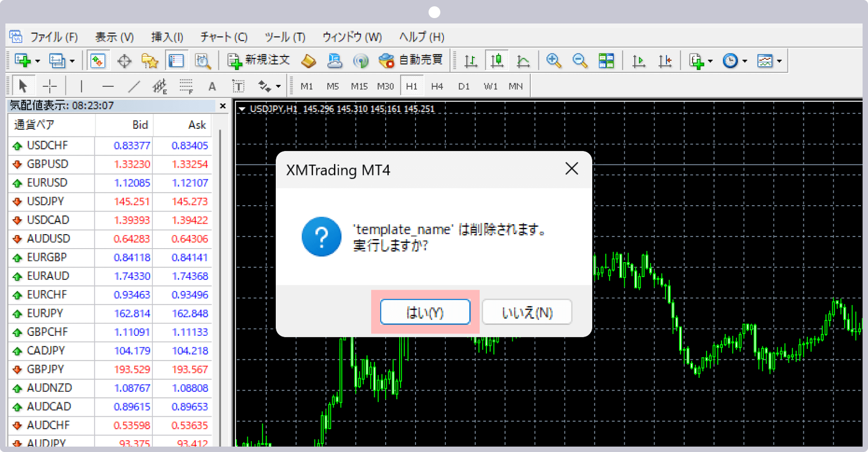Open the チャート (C) menu
868x452 pixels.
pos(224,37)
